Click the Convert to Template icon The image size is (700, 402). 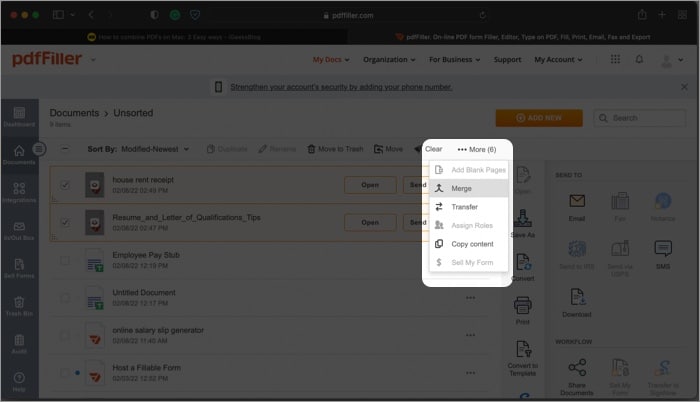(x=523, y=358)
